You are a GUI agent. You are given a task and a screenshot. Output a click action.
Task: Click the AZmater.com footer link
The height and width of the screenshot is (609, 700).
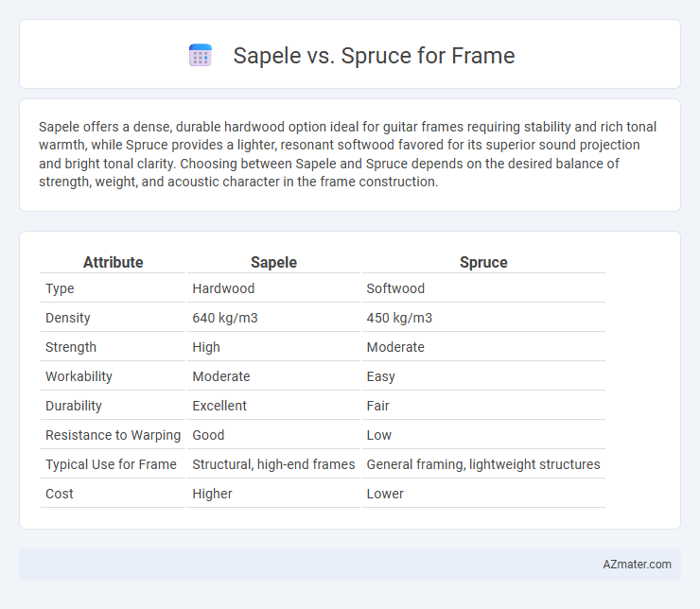(637, 565)
